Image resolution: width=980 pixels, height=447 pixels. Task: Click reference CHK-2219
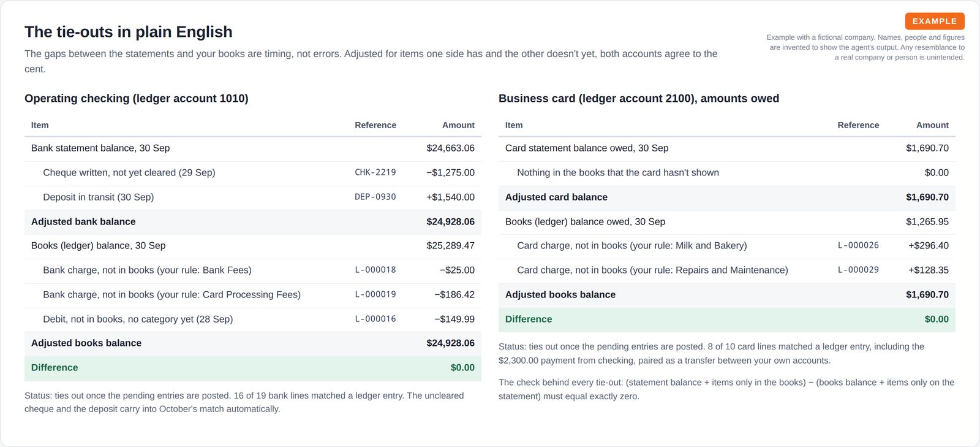[375, 172]
